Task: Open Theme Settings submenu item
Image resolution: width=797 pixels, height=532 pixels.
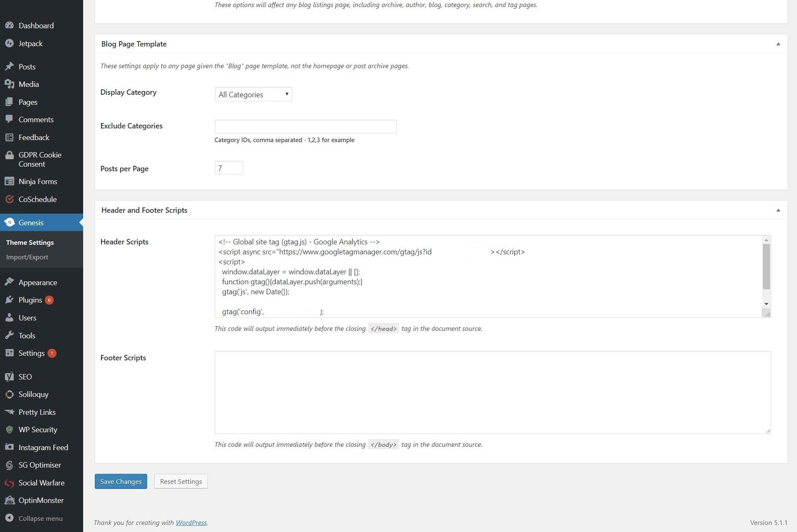Action: [30, 242]
